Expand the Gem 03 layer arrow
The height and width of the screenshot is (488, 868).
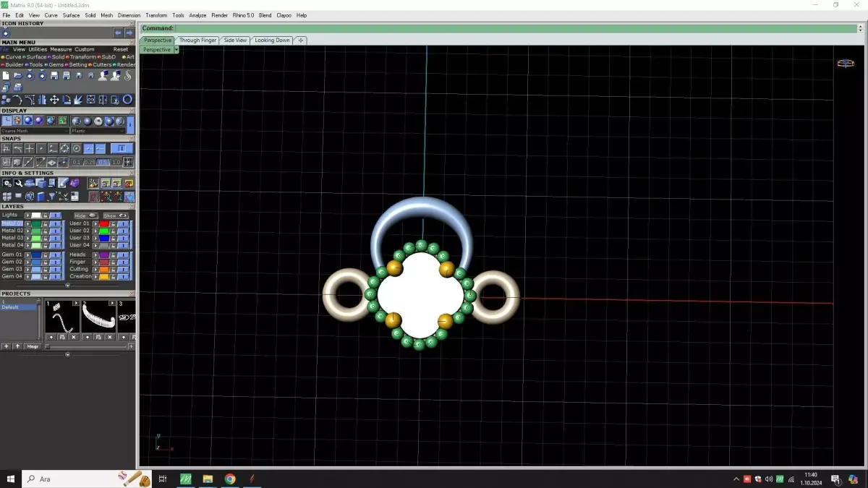[x=27, y=270]
